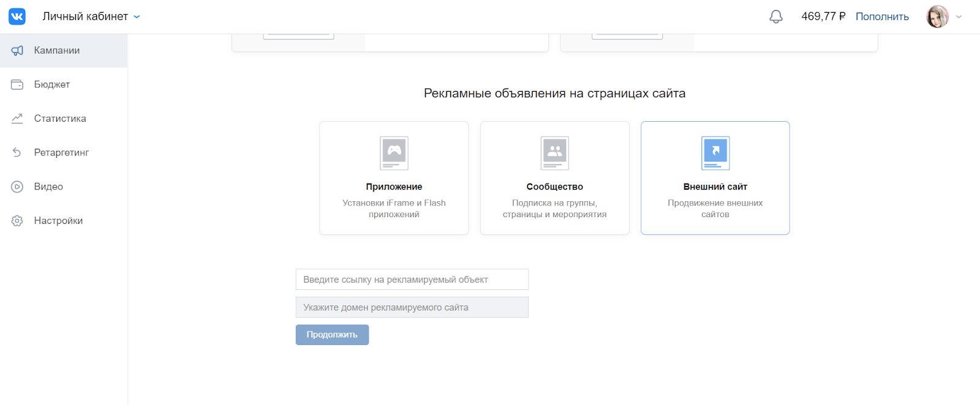The height and width of the screenshot is (405, 980).
Task: Click the Statistics chart icon
Action: pyautogui.click(x=17, y=119)
